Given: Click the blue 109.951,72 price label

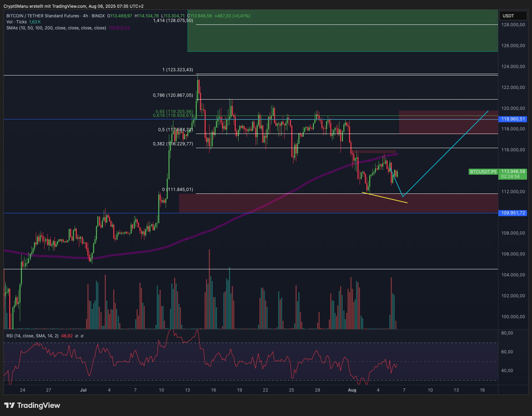Looking at the screenshot, I should (x=513, y=213).
